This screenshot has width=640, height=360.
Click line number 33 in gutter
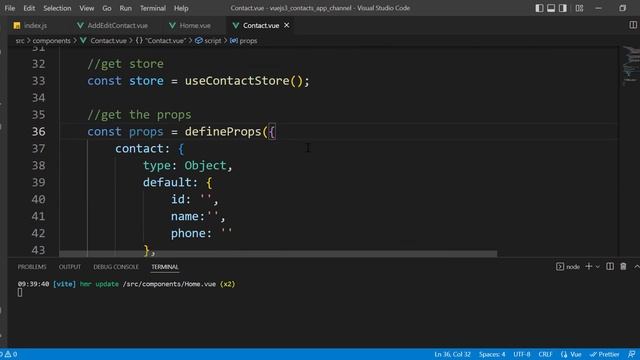(x=38, y=81)
